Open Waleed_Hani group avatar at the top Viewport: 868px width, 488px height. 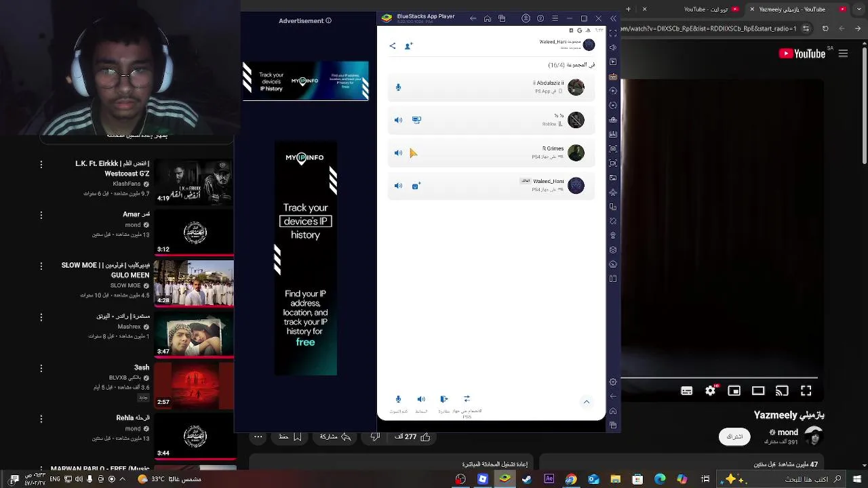tap(589, 45)
